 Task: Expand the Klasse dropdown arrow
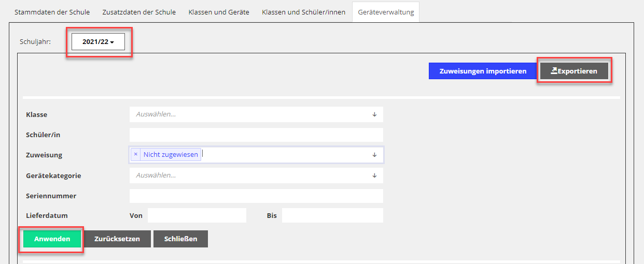tap(374, 114)
